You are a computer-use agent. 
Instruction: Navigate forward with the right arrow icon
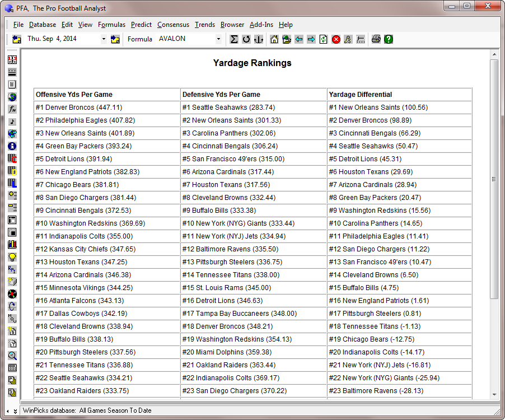(x=311, y=39)
